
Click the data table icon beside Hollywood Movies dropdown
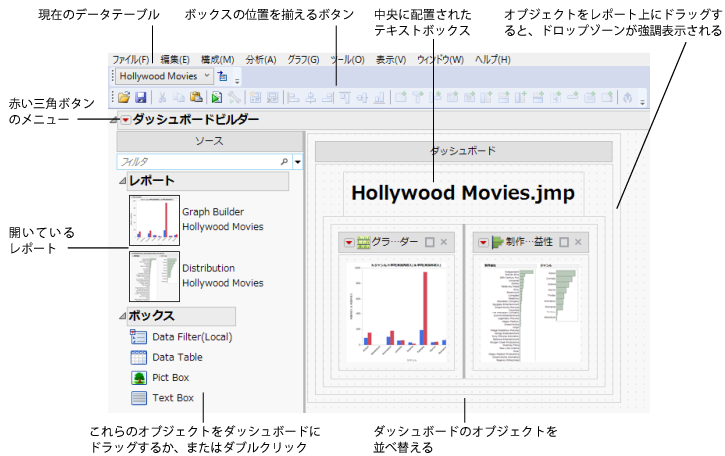pyautogui.click(x=222, y=76)
